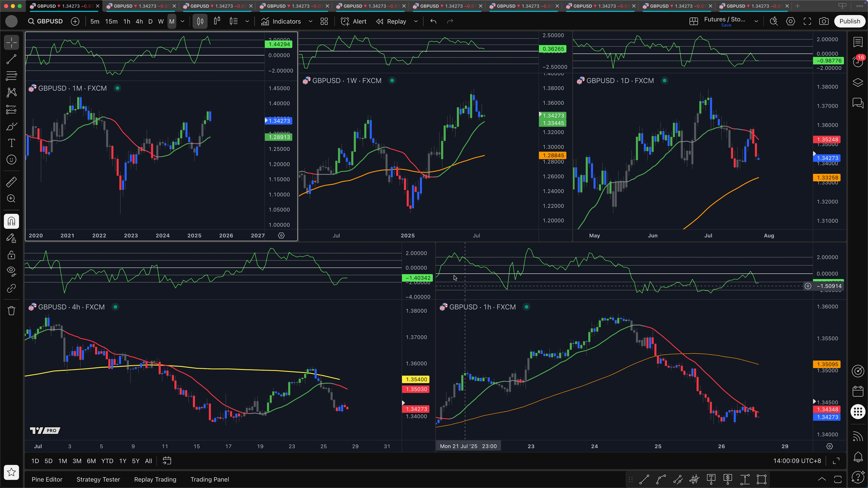Viewport: 868px width, 488px height.
Task: Create an Alert
Action: [354, 21]
